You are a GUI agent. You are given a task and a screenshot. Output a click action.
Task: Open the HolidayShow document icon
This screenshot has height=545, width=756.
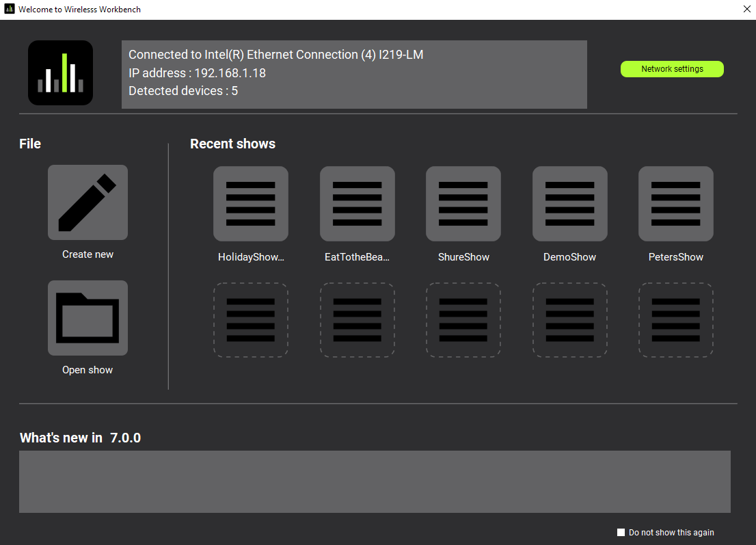(251, 203)
